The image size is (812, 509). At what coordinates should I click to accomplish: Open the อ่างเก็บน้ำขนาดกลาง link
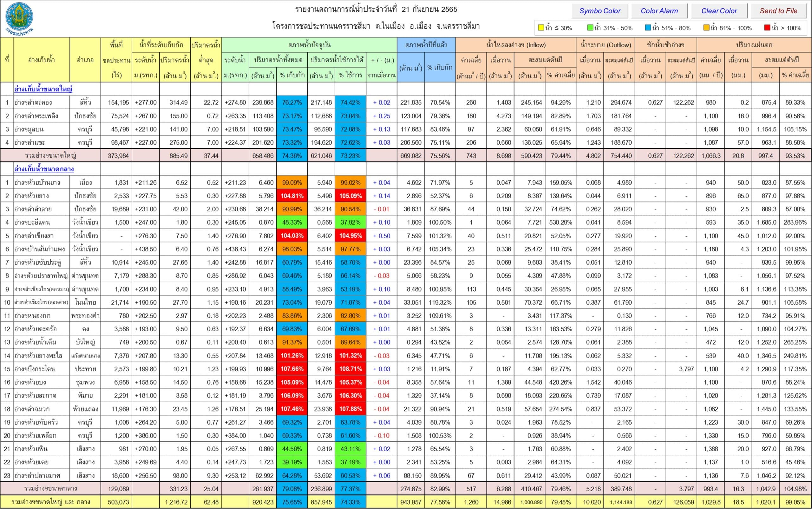click(x=44, y=169)
